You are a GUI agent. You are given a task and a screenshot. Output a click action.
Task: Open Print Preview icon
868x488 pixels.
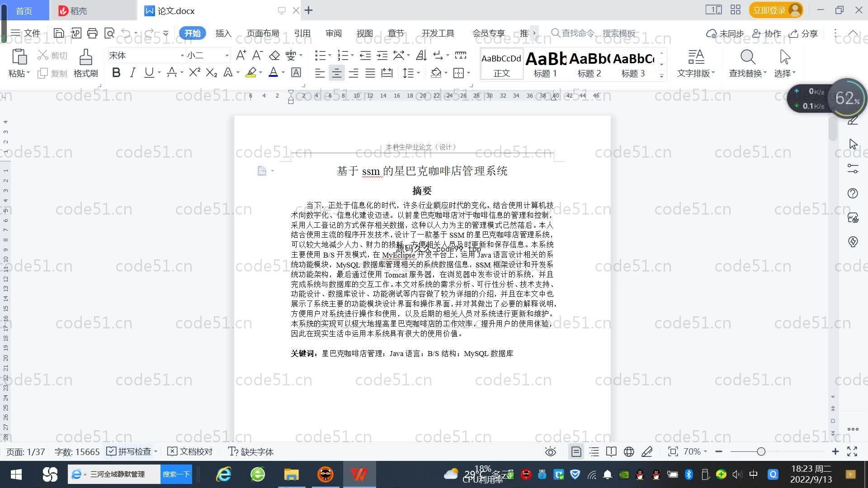coord(109,33)
